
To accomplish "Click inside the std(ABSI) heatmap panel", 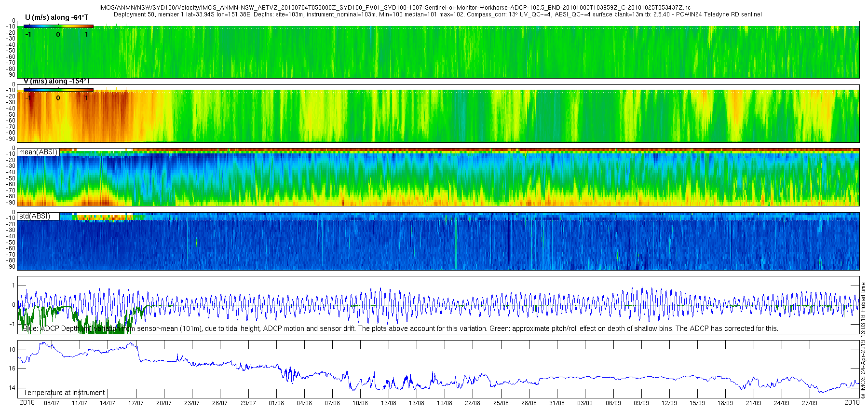I will click(438, 241).
